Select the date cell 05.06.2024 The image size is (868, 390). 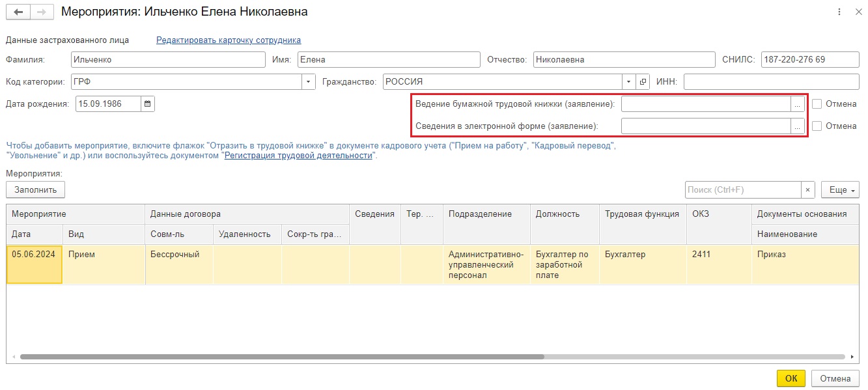(35, 264)
